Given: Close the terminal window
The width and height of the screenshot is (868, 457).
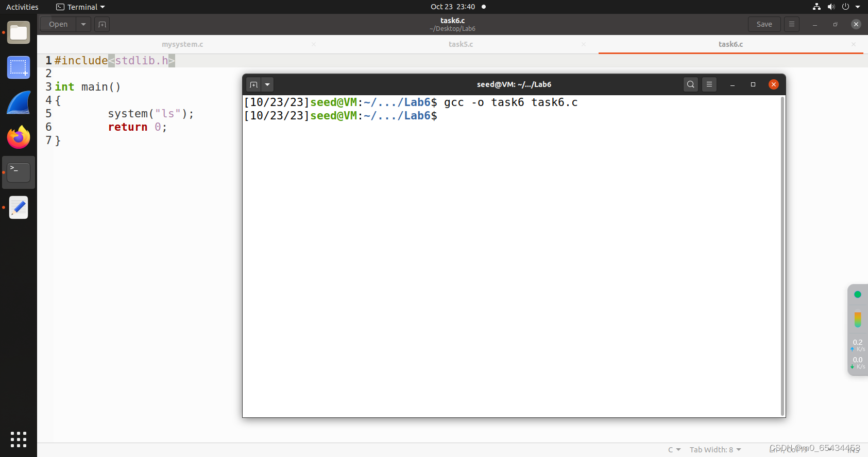Looking at the screenshot, I should click(774, 84).
